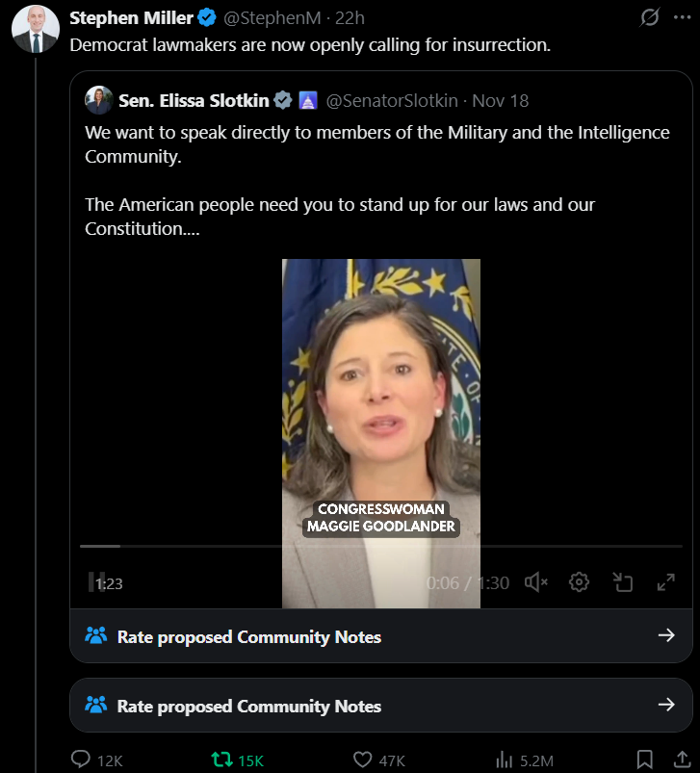Click the Grok explain icon

coord(650,17)
